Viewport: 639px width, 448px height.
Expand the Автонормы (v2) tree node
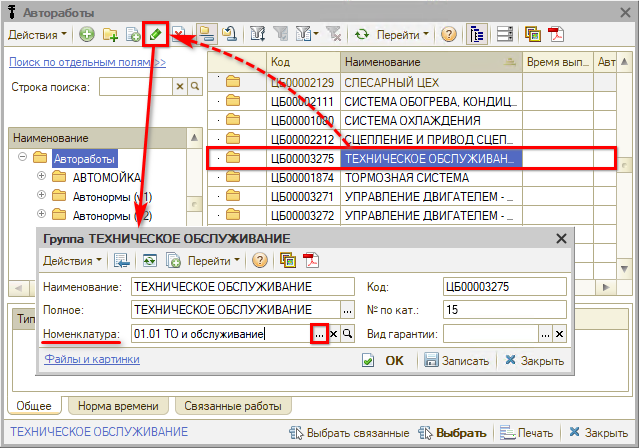[41, 214]
